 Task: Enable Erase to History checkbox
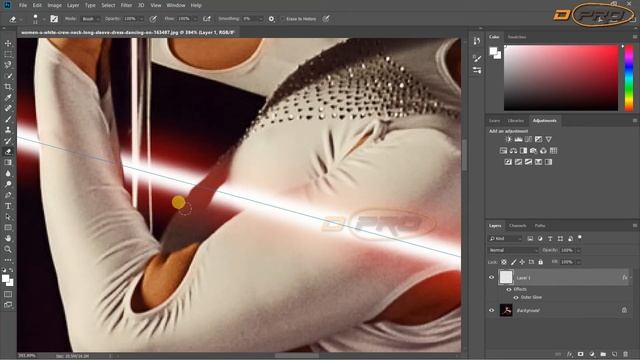282,19
